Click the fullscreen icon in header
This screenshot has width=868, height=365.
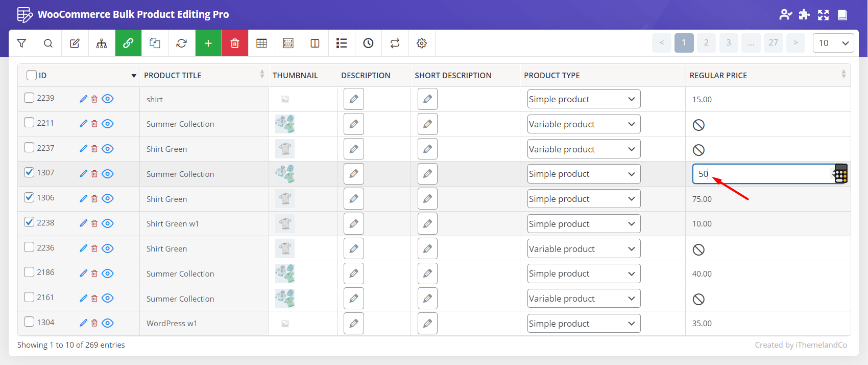tap(823, 15)
